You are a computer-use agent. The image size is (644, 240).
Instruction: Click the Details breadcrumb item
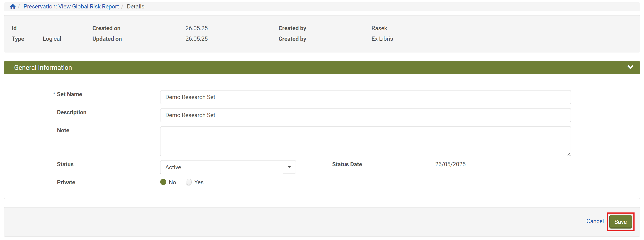[x=135, y=7]
